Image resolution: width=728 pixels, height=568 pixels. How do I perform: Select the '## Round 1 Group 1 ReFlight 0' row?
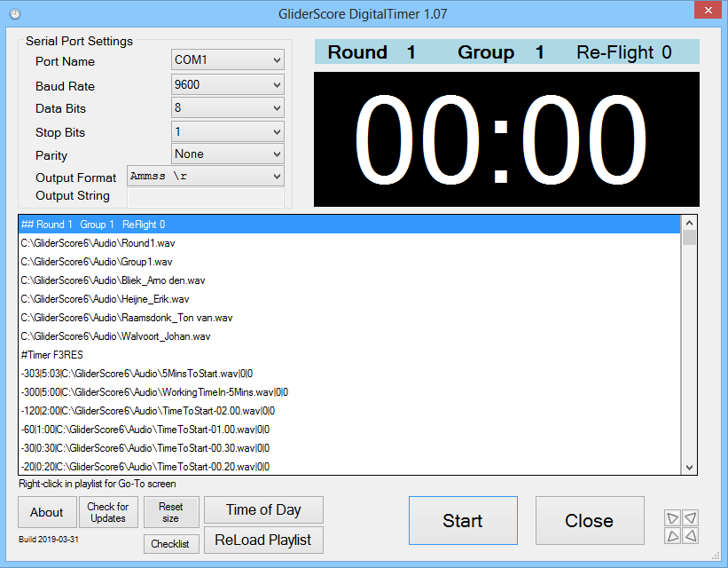(349, 225)
